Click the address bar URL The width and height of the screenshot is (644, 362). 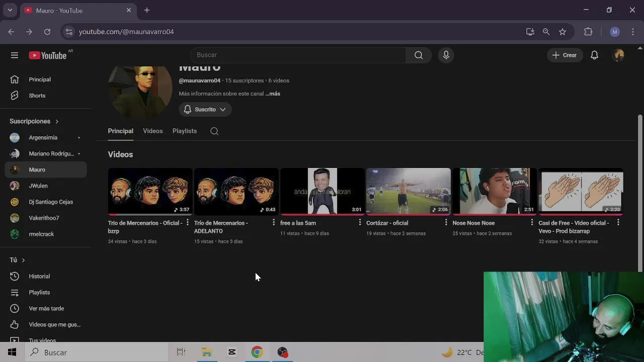(x=126, y=32)
